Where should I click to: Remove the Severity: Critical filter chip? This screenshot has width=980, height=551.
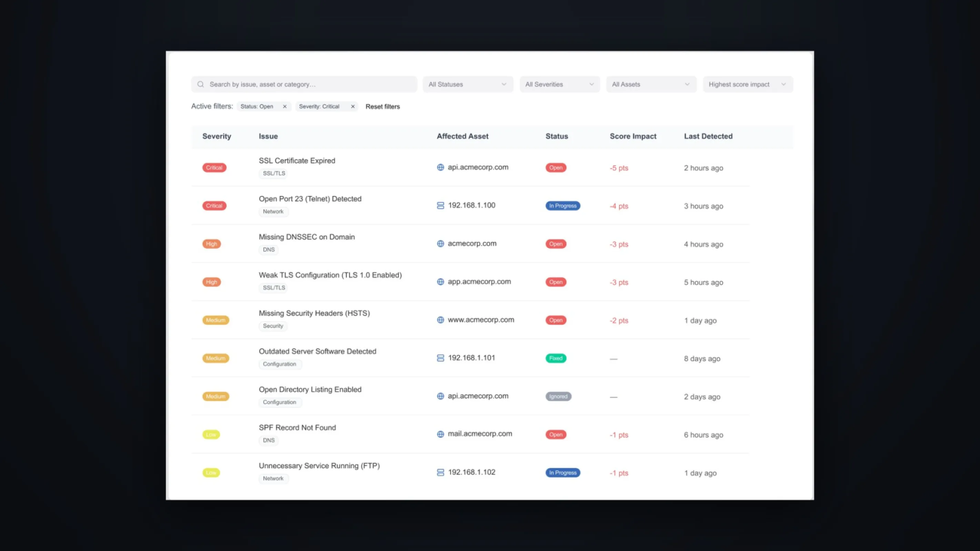coord(353,106)
